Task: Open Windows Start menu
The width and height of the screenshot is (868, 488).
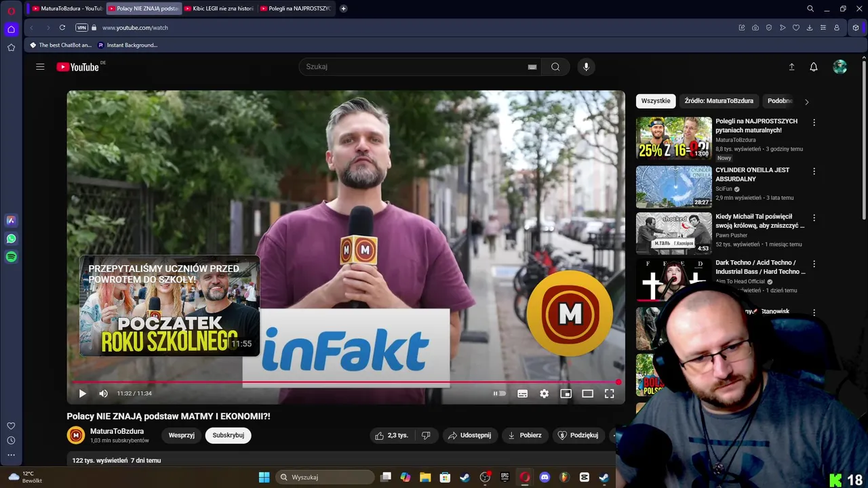Action: coord(264,477)
